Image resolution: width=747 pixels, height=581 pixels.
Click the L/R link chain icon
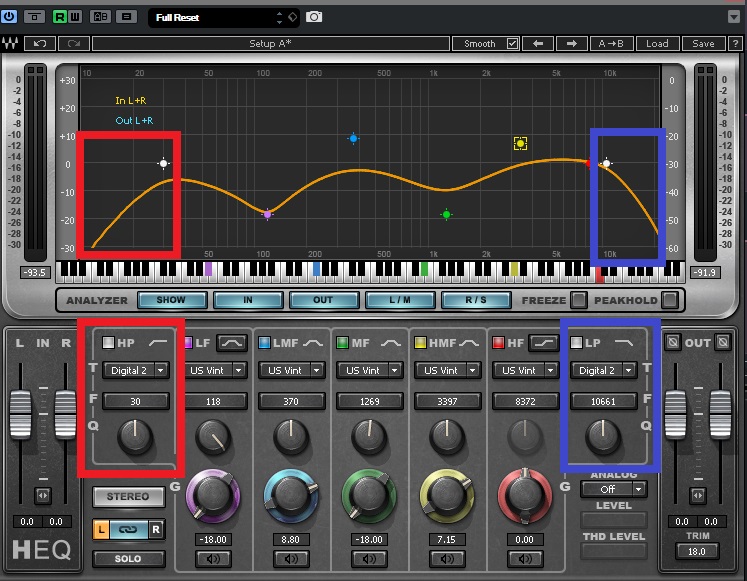pos(129,530)
